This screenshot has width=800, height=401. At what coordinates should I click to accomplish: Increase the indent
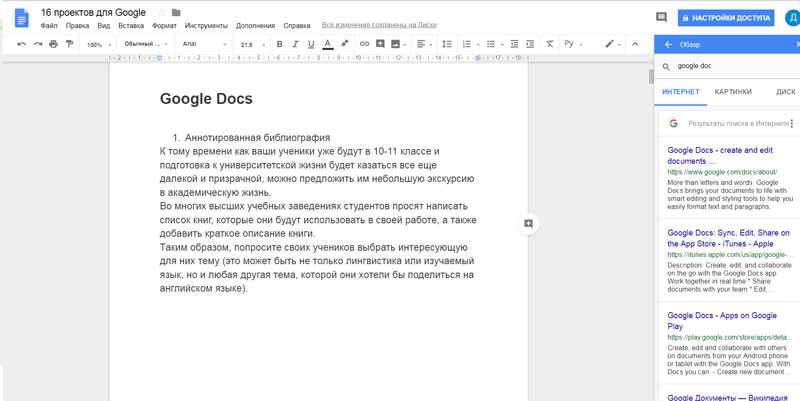[530, 44]
